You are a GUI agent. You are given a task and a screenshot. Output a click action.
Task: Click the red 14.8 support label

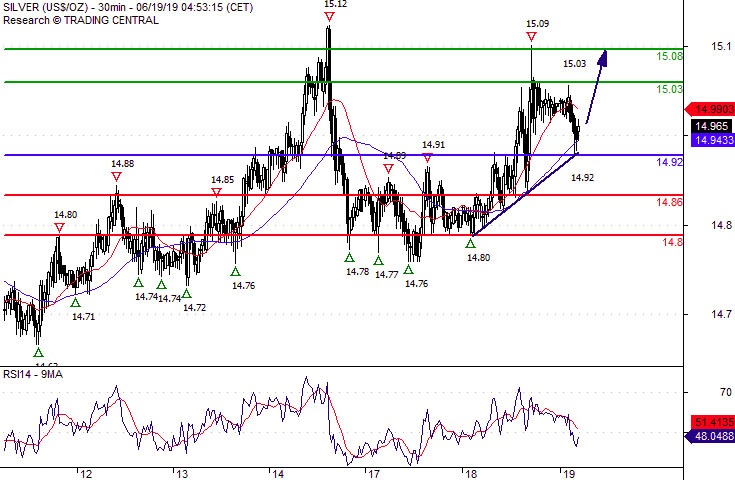672,242
